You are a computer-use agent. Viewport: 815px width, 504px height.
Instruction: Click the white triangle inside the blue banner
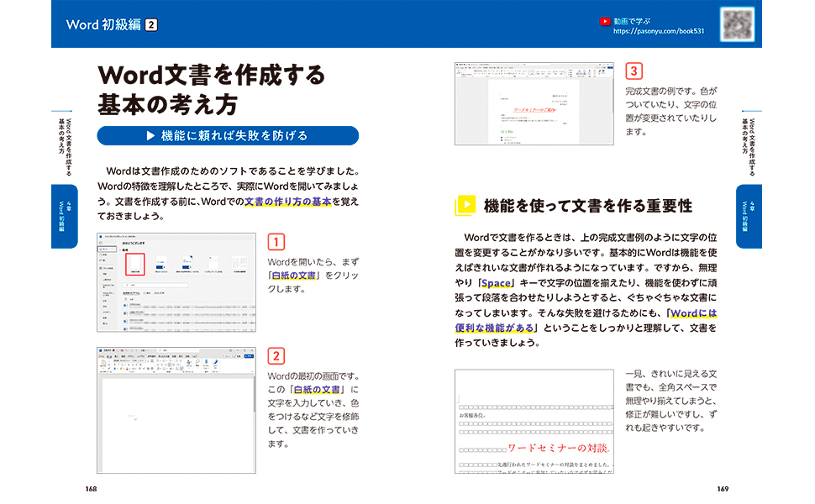point(150,135)
